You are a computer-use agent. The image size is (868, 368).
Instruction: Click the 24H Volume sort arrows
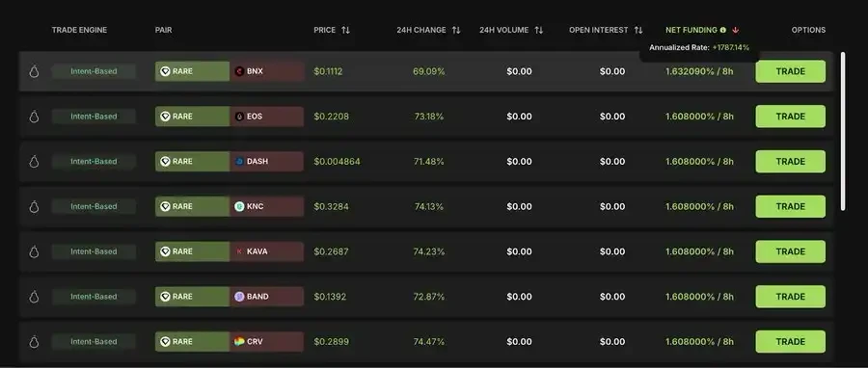(538, 31)
